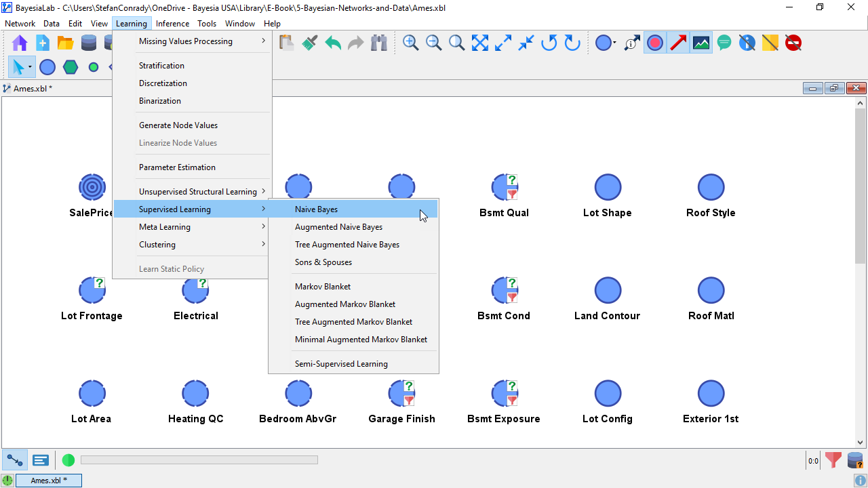
Task: Click the green comment bubble icon
Action: (x=724, y=43)
